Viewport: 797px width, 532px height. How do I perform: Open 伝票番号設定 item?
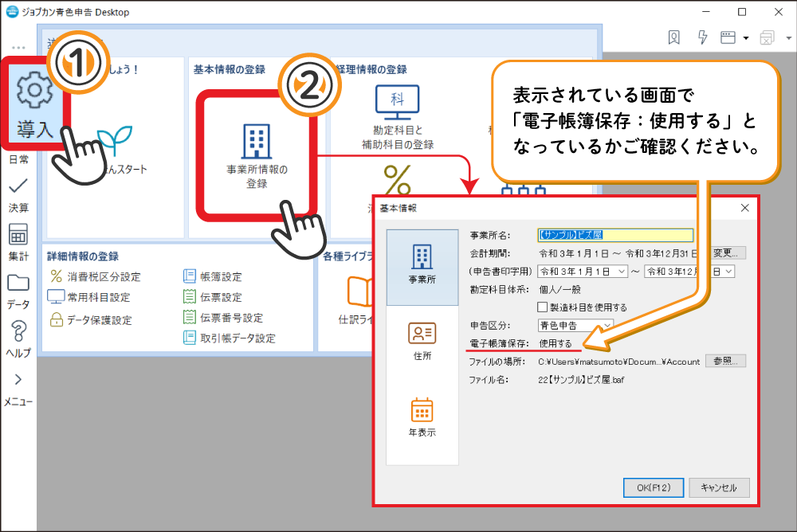[x=224, y=318]
